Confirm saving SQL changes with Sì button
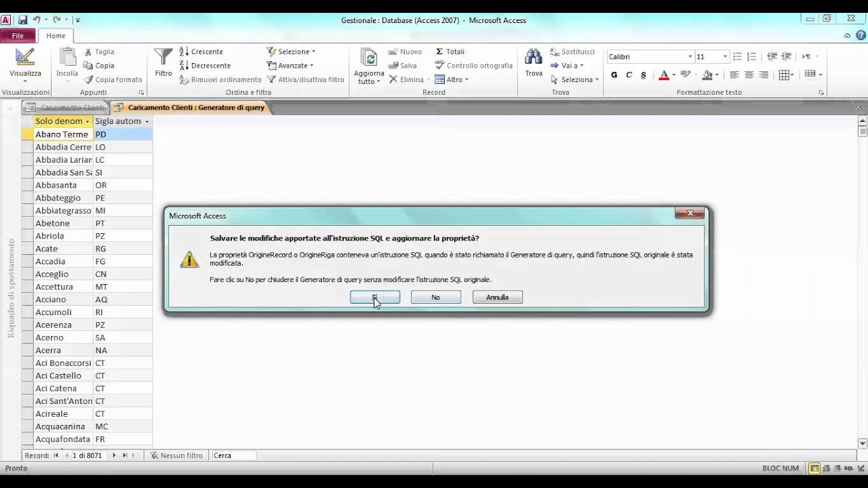The height and width of the screenshot is (488, 868). (x=375, y=298)
